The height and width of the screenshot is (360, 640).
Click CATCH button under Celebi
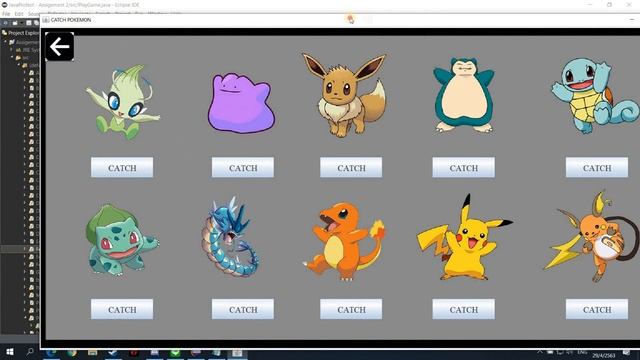coord(122,167)
